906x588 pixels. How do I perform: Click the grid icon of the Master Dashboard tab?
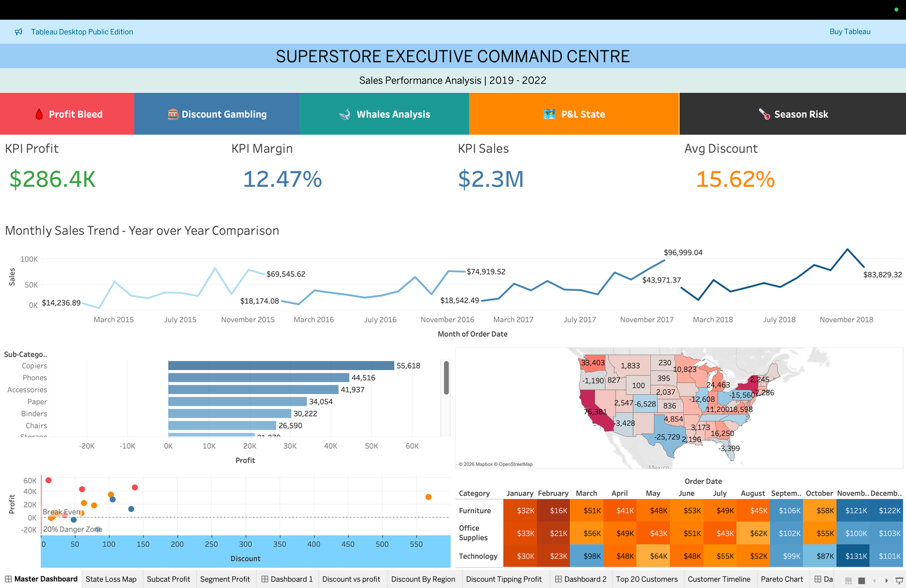[8, 579]
